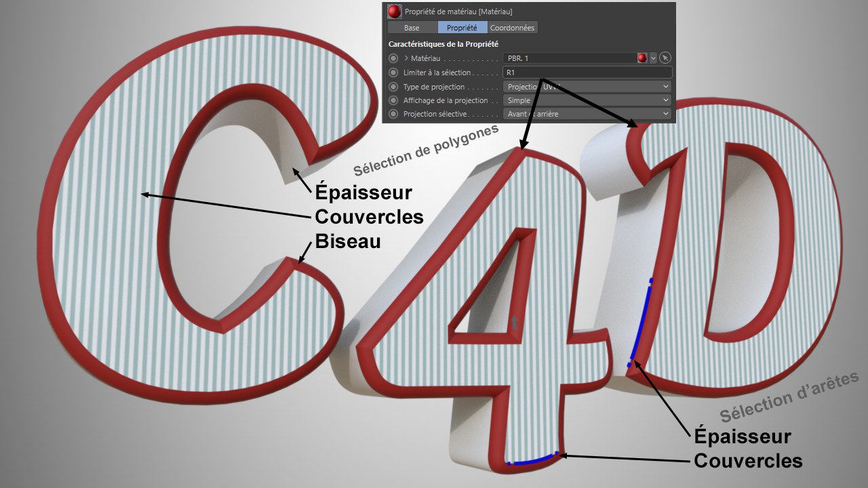Toggle keyframe dot for Affichage de la projection

point(393,100)
